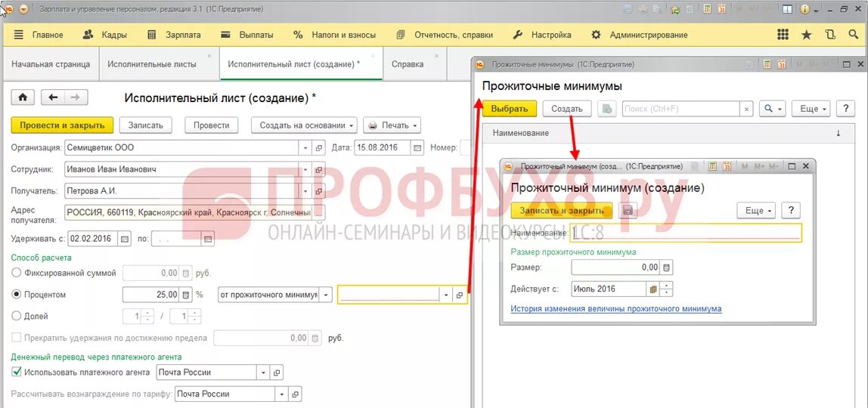868x408 pixels.
Task: Navigate forward with the right arrow
Action: click(x=76, y=97)
